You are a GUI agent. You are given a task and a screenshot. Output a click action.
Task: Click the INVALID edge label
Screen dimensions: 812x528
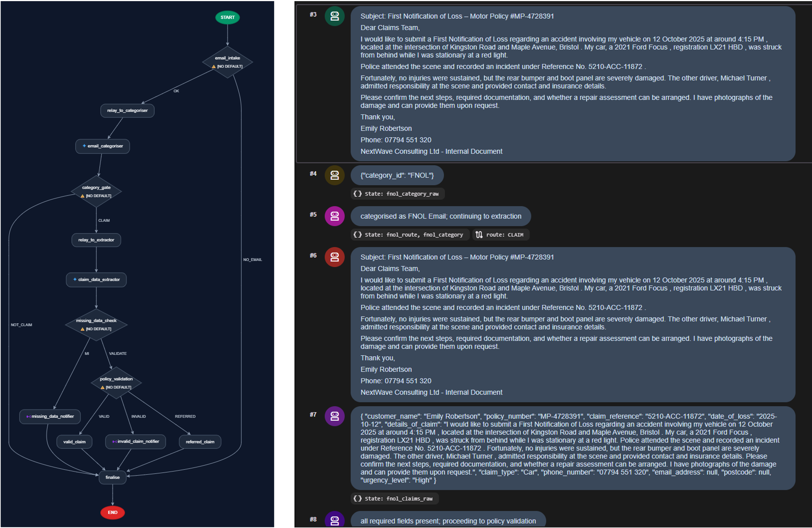tap(139, 416)
